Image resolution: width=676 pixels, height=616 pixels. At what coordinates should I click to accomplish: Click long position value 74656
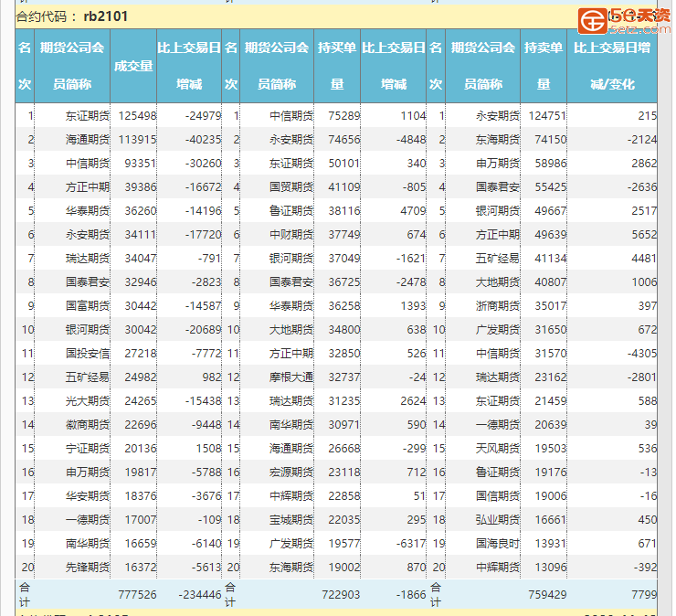(x=344, y=139)
